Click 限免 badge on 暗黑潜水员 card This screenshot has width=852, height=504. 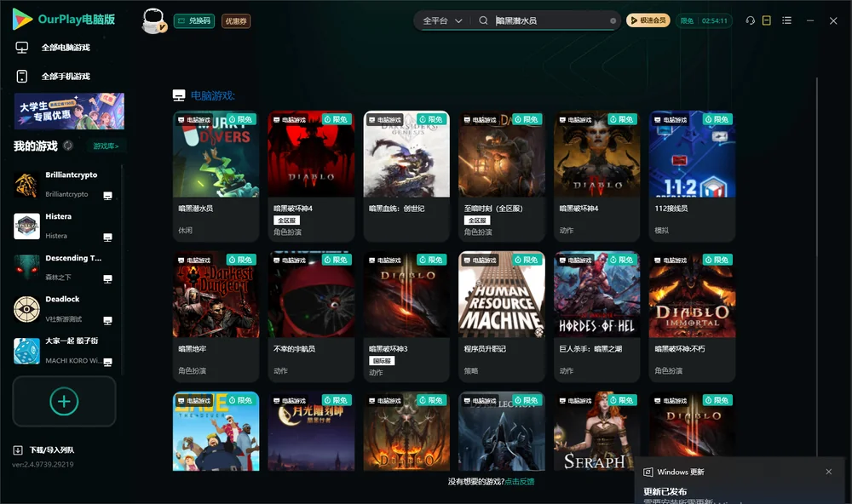point(241,119)
